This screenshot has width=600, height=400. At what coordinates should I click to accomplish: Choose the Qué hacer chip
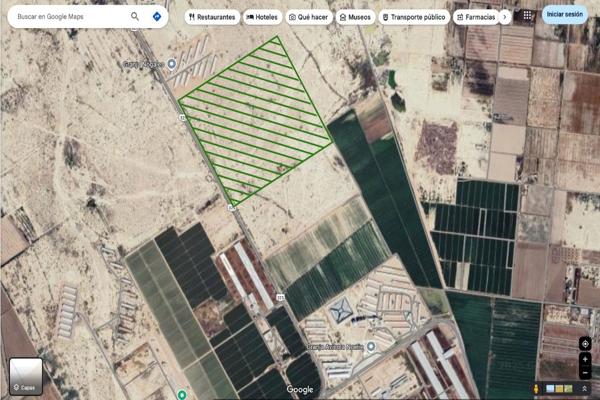[308, 17]
